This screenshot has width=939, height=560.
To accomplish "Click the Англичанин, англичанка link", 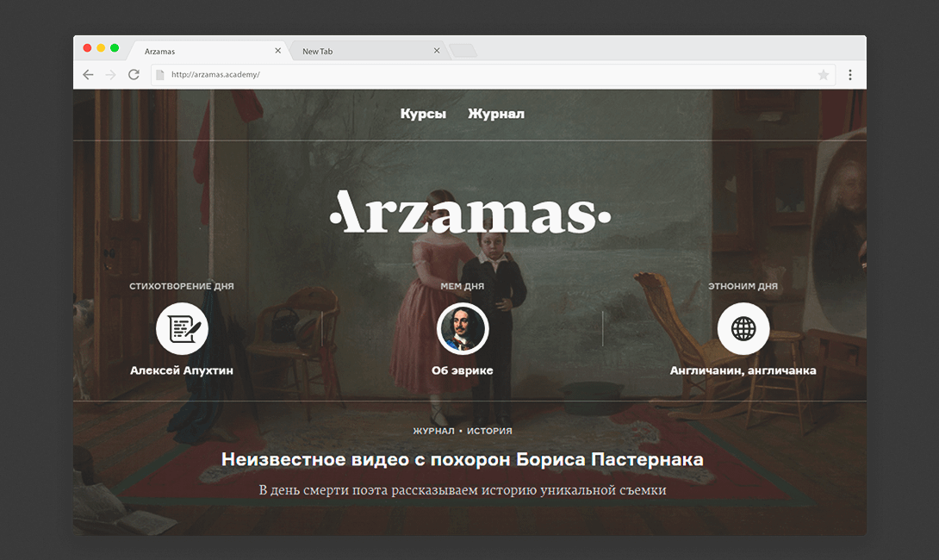I will pos(743,370).
